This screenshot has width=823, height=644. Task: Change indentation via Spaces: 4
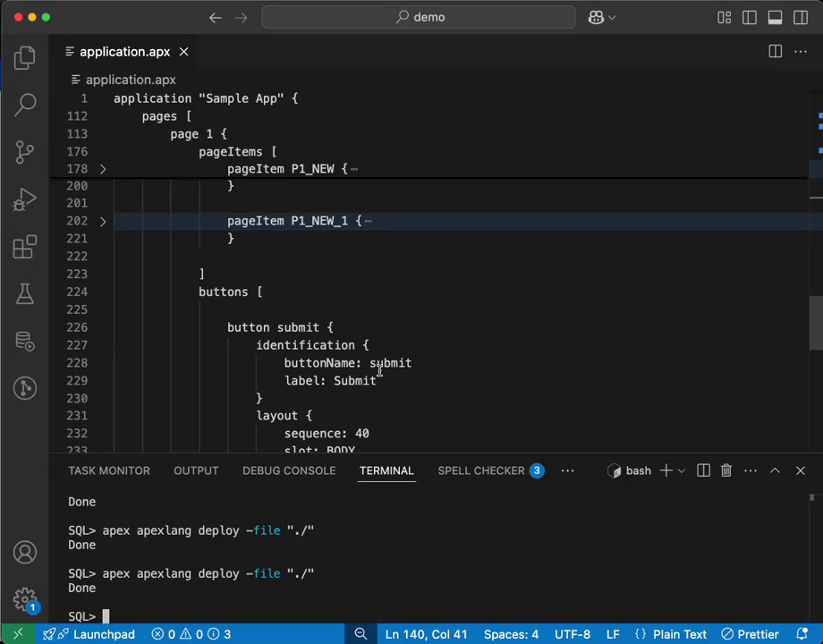tap(511, 634)
